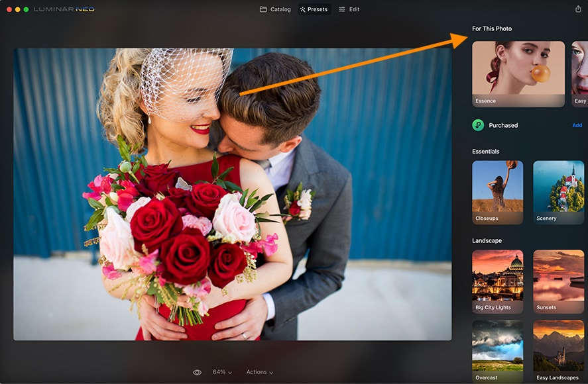Click the Luminar Neo logo
588x384 pixels.
[x=64, y=9]
